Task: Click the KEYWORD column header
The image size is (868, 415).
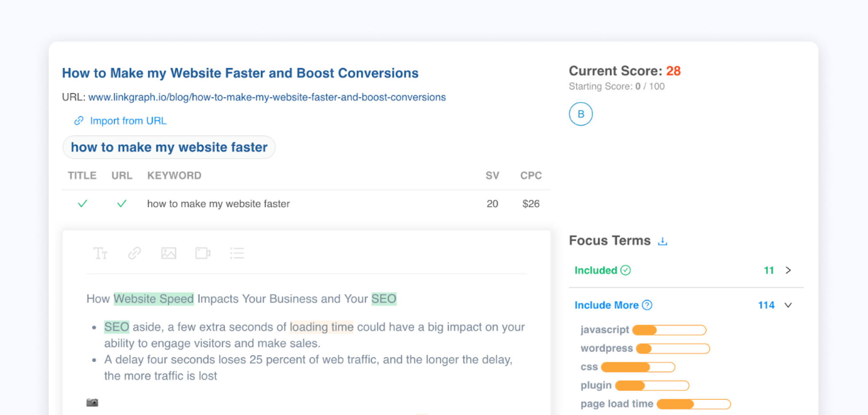Action: pos(174,176)
